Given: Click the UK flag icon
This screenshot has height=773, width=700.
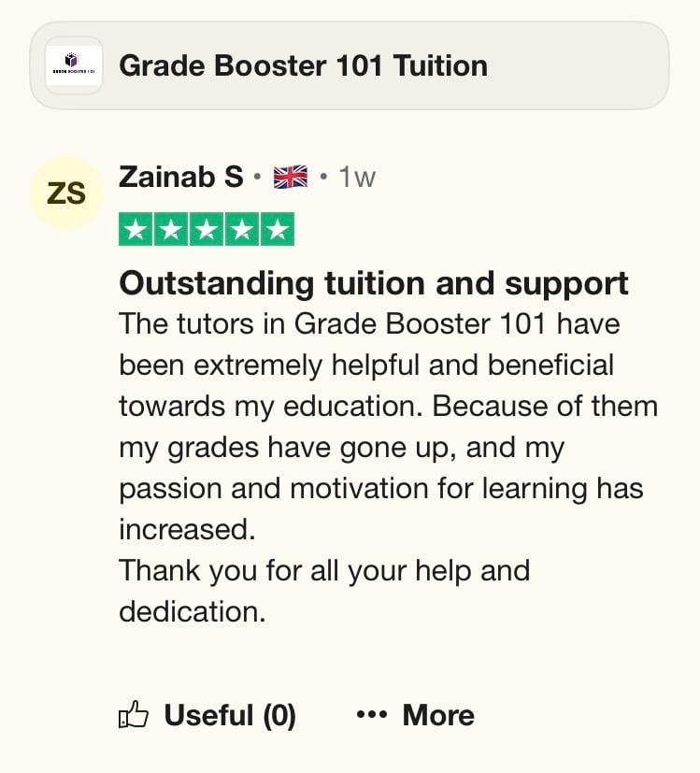Looking at the screenshot, I should 291,177.
